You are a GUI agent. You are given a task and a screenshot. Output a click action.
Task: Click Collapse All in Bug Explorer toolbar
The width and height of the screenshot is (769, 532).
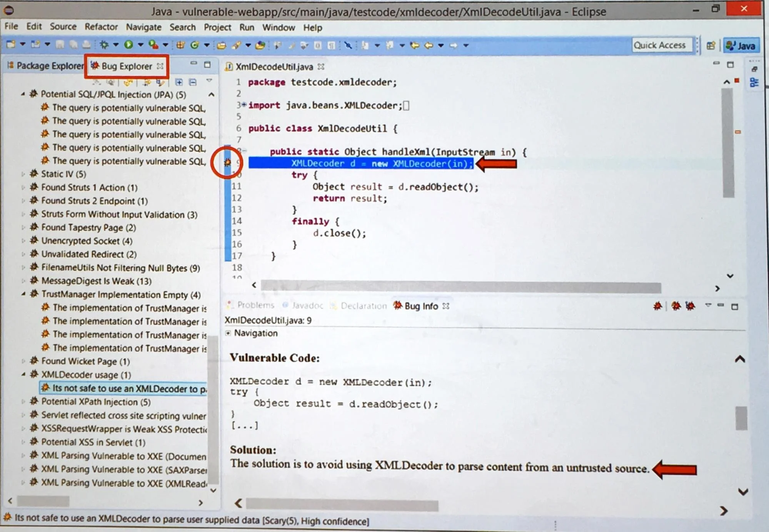click(193, 82)
